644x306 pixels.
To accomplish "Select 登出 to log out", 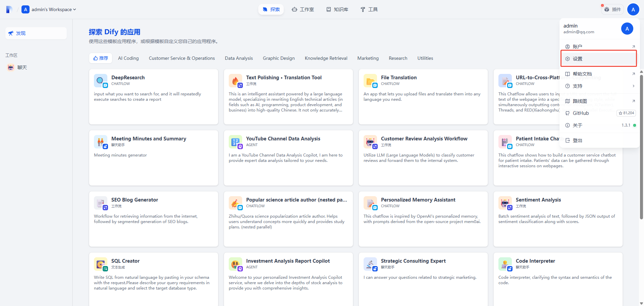I will coord(599,140).
